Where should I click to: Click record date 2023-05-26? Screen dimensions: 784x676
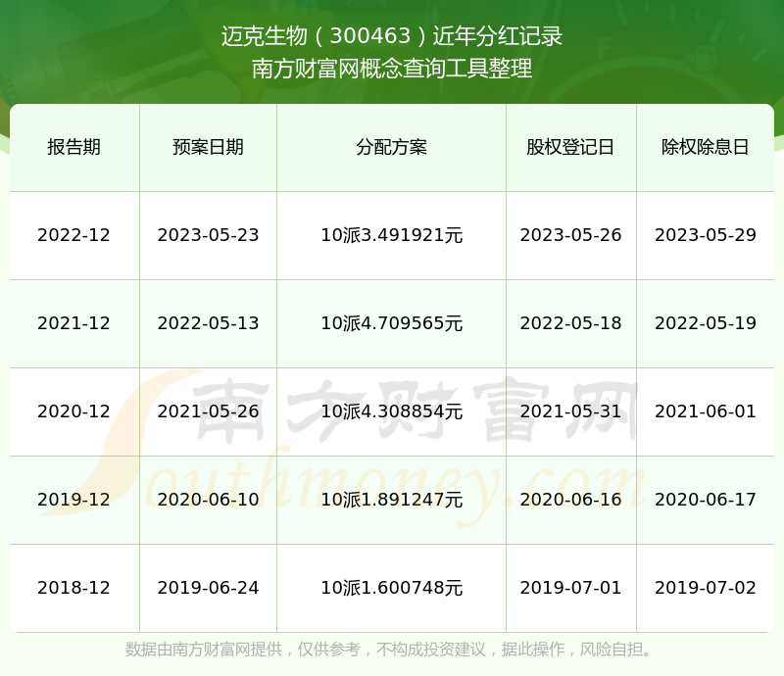coord(570,235)
